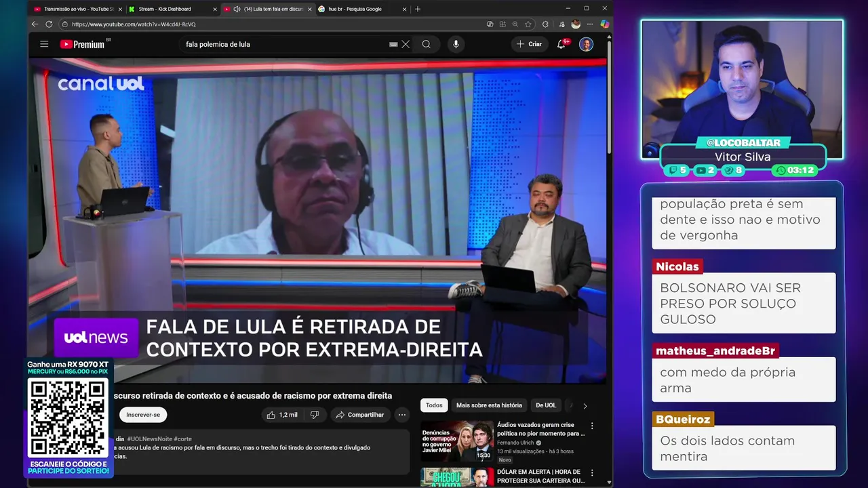The image size is (868, 488).
Task: Close the Transmissão ao vivo tab
Action: (120, 9)
